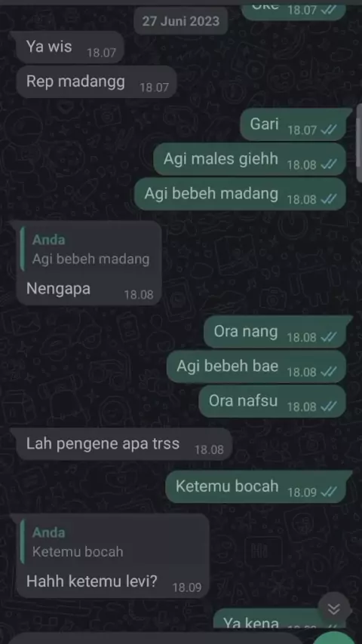
Task: Click double checkmark on Ketemu bocah message
Action: pos(329,492)
